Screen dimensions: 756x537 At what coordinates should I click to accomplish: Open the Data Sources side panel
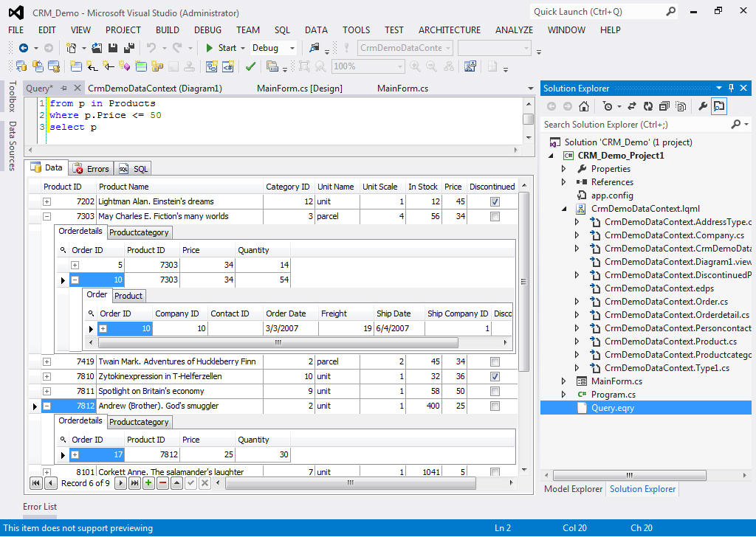coord(13,146)
